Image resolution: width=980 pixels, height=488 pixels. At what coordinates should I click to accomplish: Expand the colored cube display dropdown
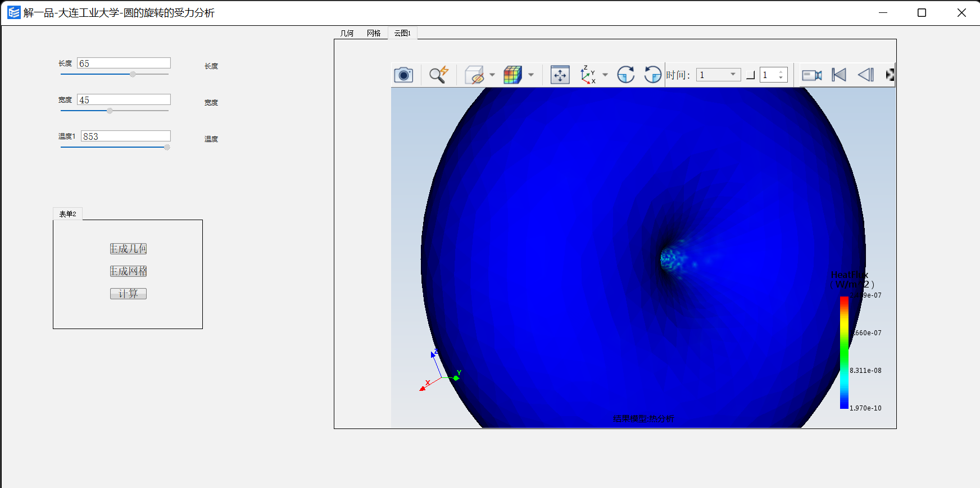tap(531, 75)
